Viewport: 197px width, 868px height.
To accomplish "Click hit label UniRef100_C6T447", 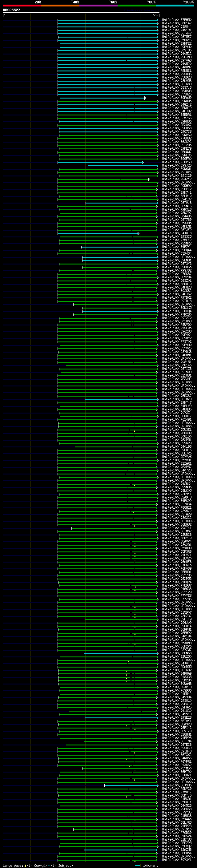I will pyautogui.click(x=177, y=33).
